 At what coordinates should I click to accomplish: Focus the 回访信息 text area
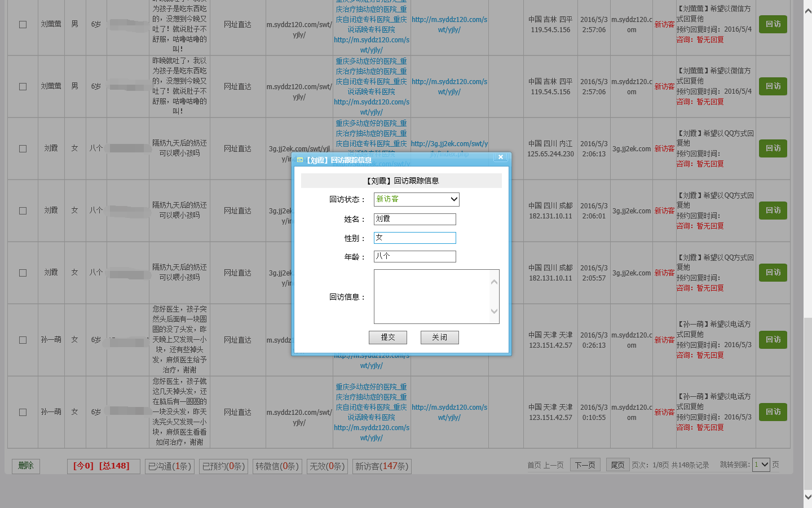coord(432,296)
